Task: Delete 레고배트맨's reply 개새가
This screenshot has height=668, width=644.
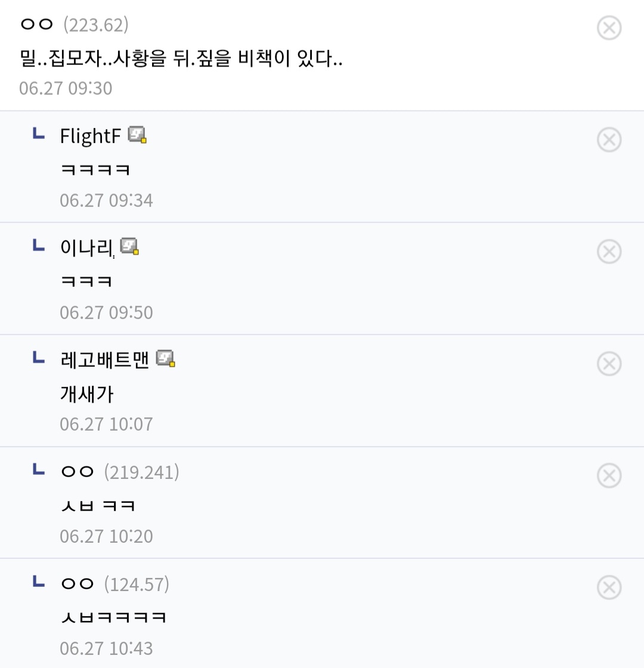Action: tap(609, 364)
